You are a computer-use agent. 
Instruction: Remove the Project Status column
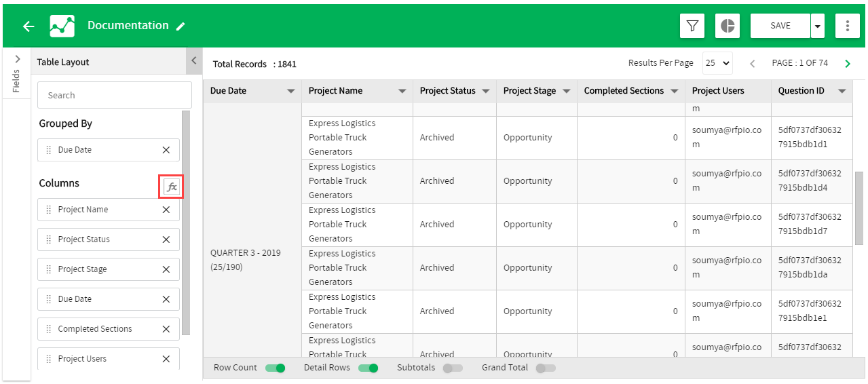(x=166, y=239)
